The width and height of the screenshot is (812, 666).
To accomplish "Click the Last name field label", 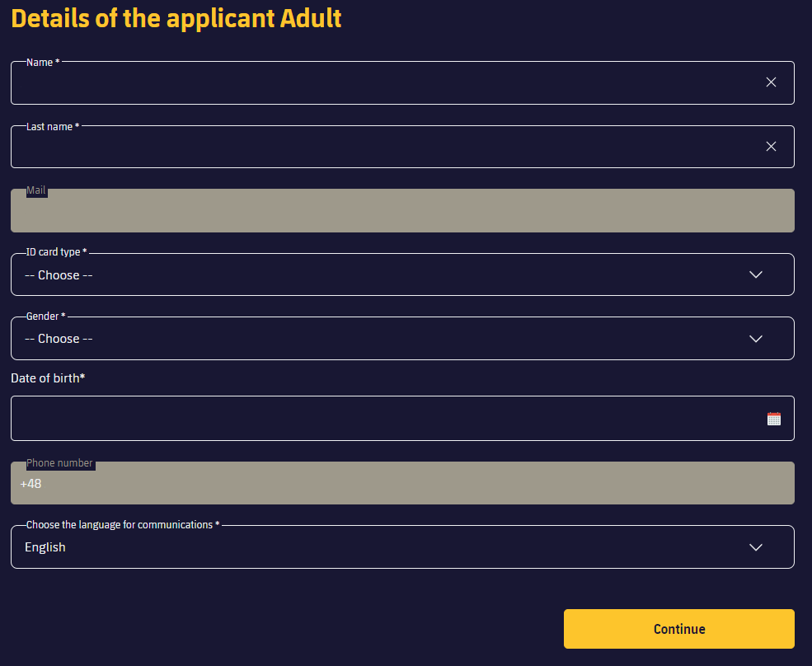I will pyautogui.click(x=53, y=126).
